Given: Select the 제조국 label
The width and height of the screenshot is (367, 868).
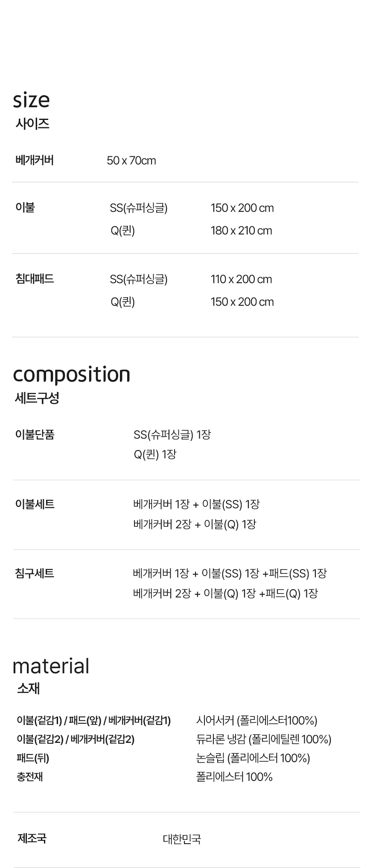Looking at the screenshot, I should (32, 838).
